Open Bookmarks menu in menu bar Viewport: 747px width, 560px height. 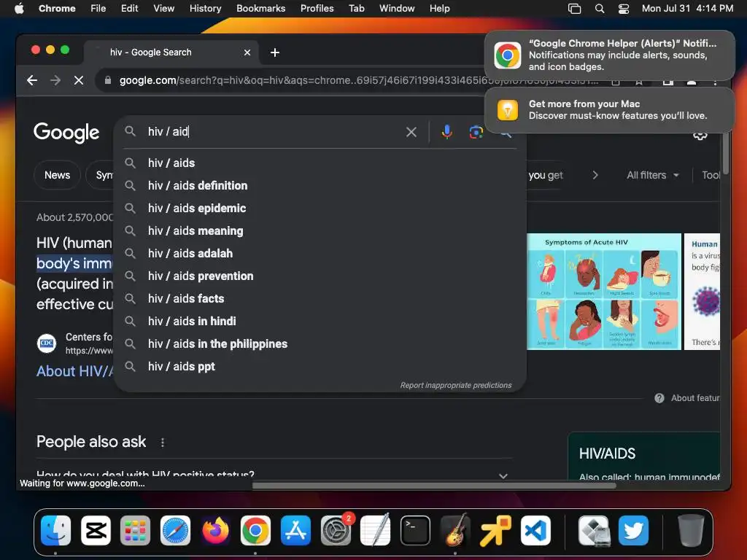(260, 9)
